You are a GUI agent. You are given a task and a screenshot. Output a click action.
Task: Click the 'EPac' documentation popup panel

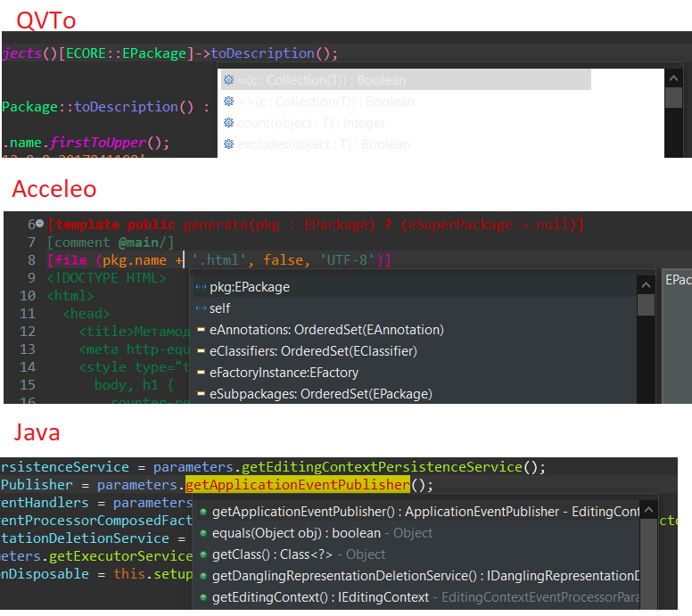click(678, 335)
